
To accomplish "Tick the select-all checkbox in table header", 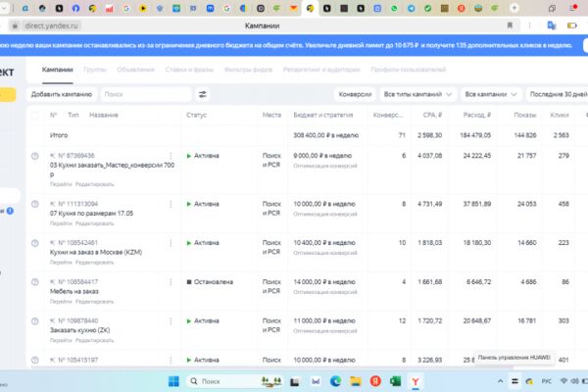I will tap(35, 116).
